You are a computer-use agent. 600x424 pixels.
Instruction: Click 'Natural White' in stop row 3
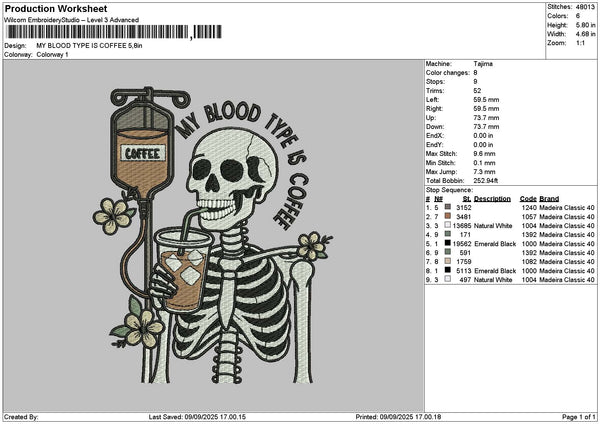point(493,226)
